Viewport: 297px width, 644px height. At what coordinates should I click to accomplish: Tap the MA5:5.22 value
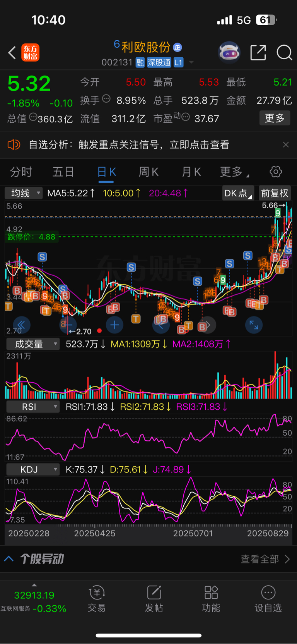71,193
